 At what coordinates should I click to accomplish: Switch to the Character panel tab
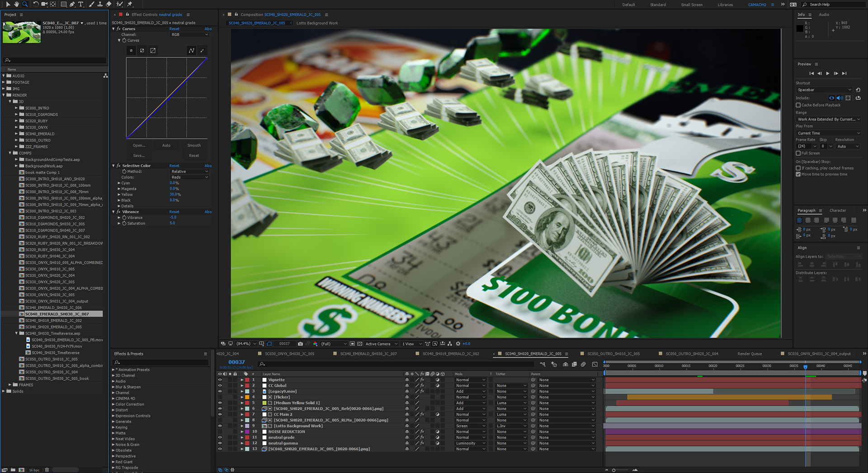(838, 211)
